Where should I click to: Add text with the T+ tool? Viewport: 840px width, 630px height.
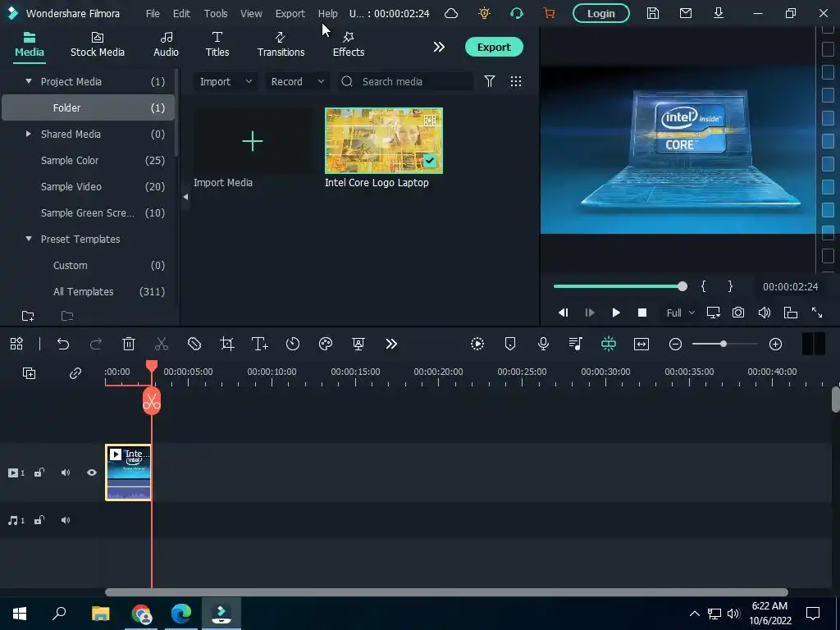(260, 344)
